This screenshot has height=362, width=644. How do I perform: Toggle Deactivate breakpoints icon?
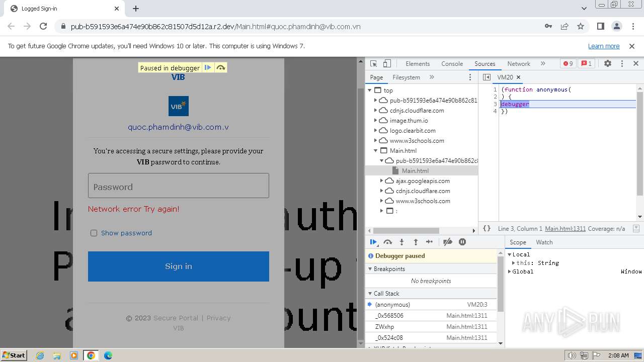click(448, 242)
